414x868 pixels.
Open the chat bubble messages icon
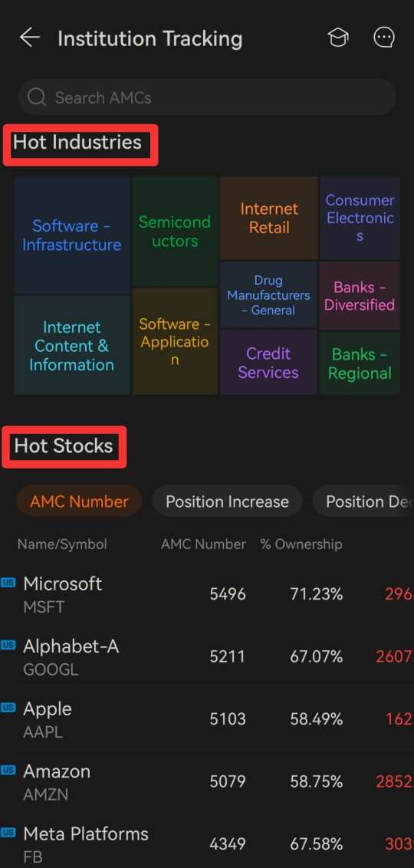point(384,38)
